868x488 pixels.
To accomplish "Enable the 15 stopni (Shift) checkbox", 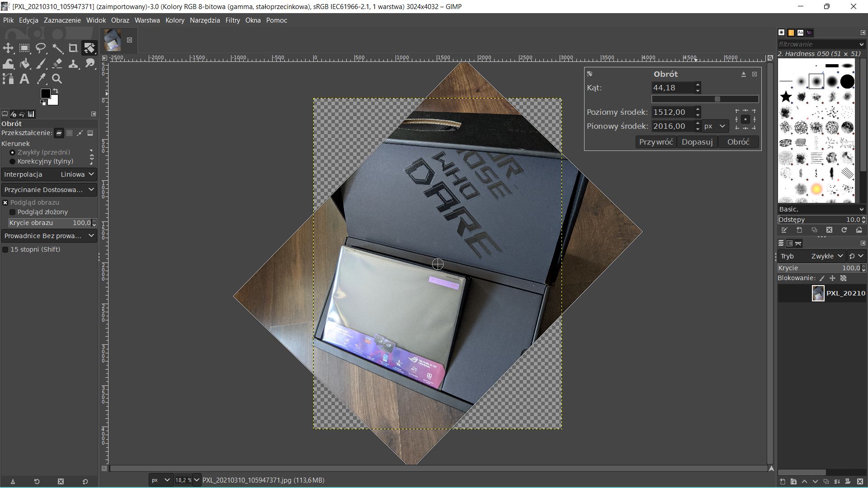I will coord(6,249).
